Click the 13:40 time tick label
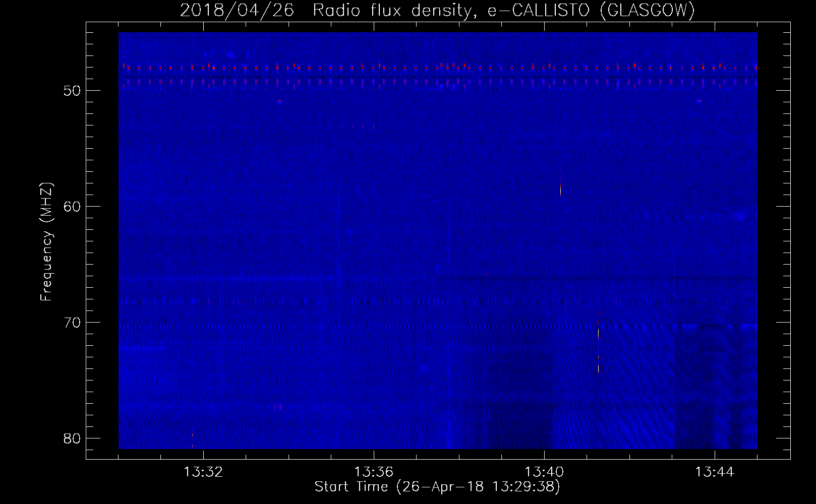Viewport: 816px width, 504px height. (x=544, y=472)
